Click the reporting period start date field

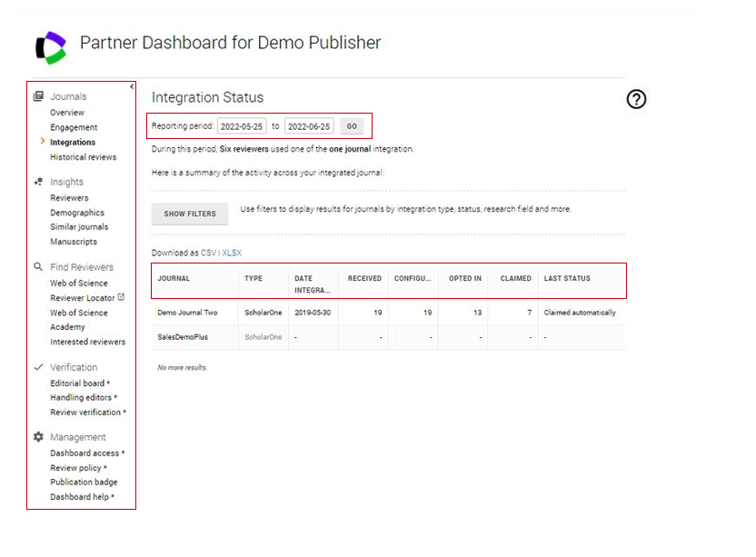(242, 126)
